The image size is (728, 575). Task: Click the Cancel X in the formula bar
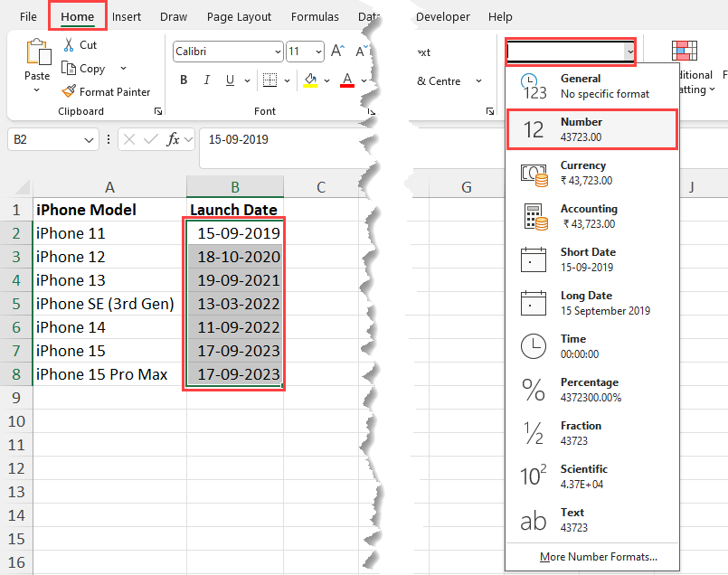point(129,139)
